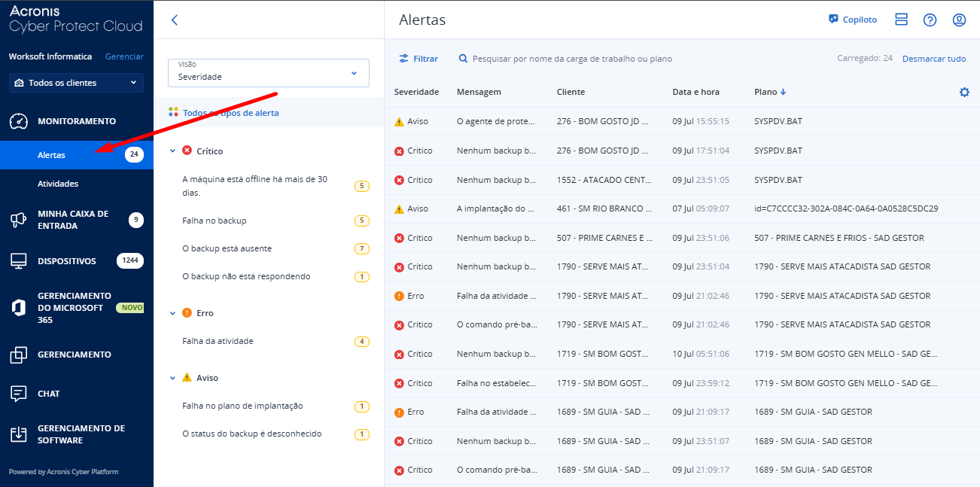This screenshot has height=487, width=980.
Task: Open the help question mark icon
Action: point(930,20)
